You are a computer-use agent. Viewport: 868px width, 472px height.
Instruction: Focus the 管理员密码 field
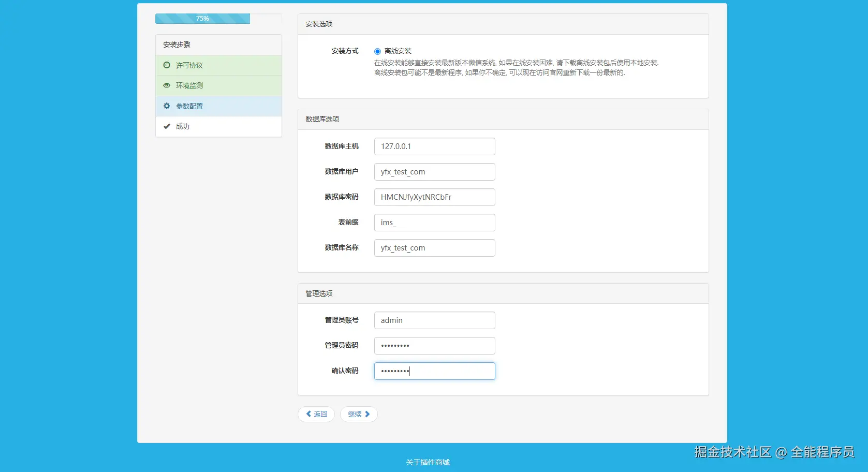coord(435,346)
